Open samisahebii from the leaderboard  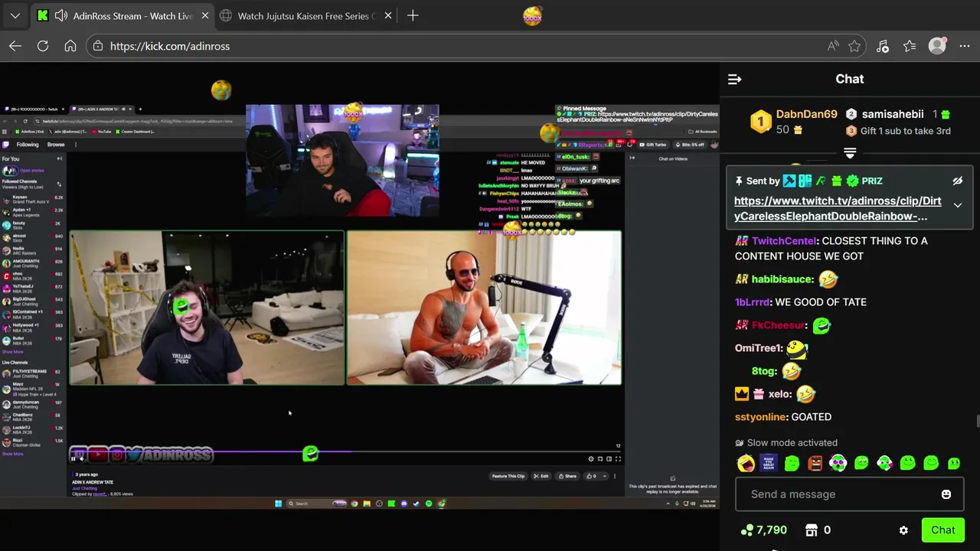pos(892,114)
